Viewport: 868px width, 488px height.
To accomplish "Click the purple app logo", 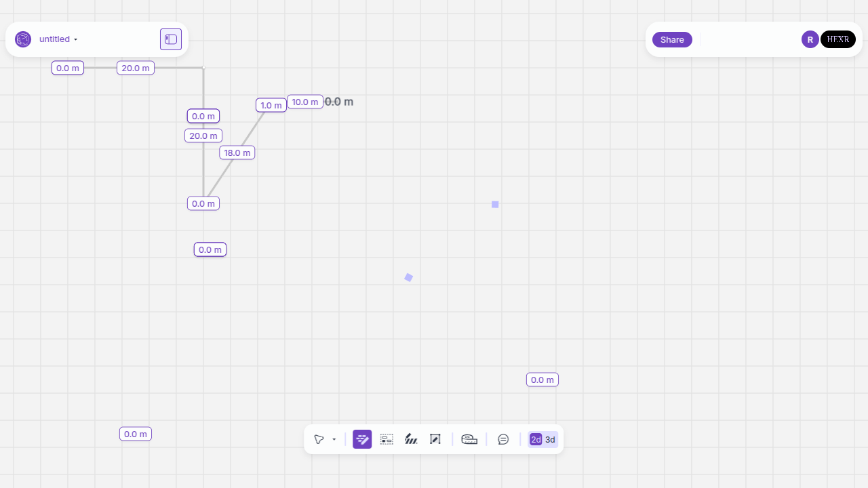I will (23, 39).
